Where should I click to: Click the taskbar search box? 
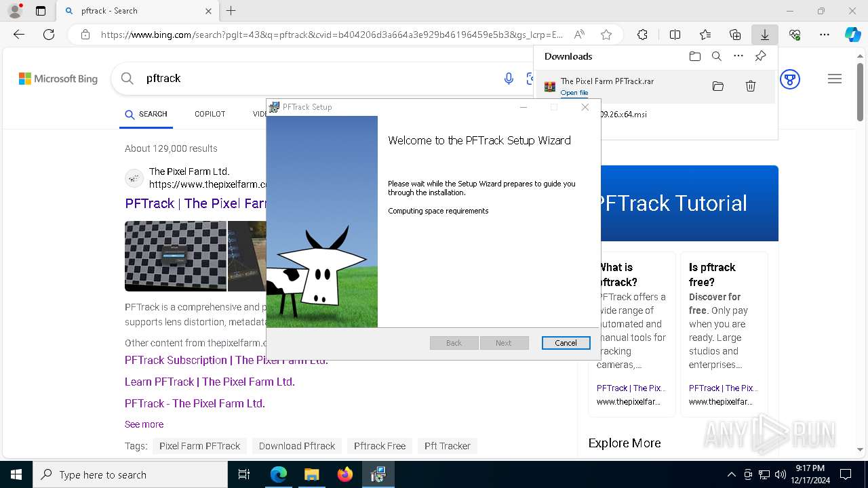click(130, 474)
